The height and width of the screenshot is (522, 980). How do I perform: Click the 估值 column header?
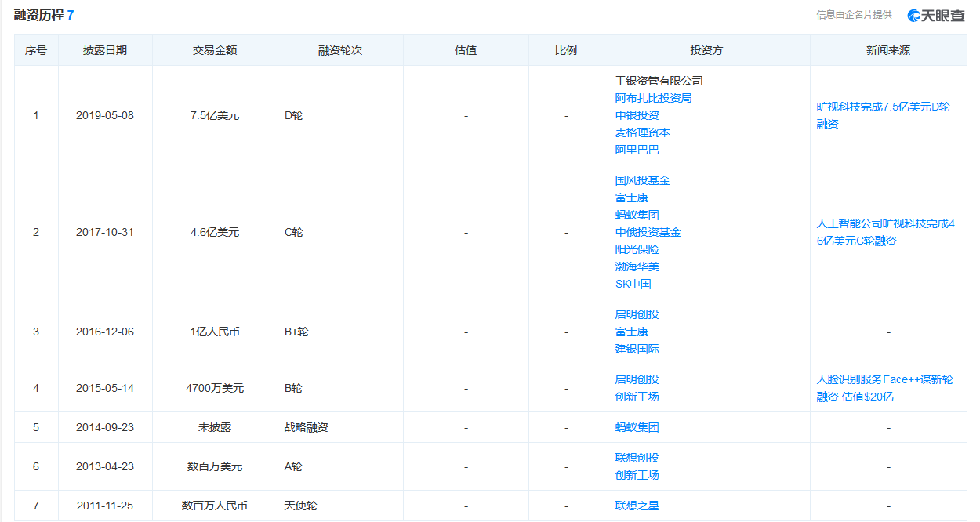[x=466, y=50]
